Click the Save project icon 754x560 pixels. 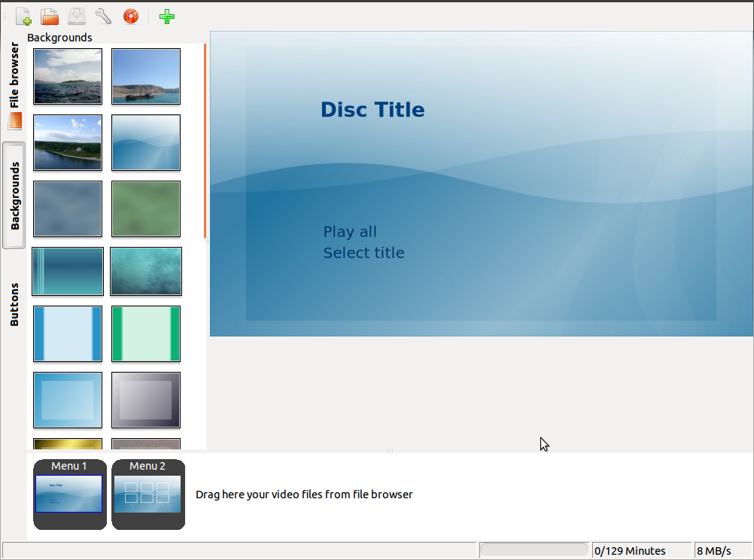tap(77, 16)
